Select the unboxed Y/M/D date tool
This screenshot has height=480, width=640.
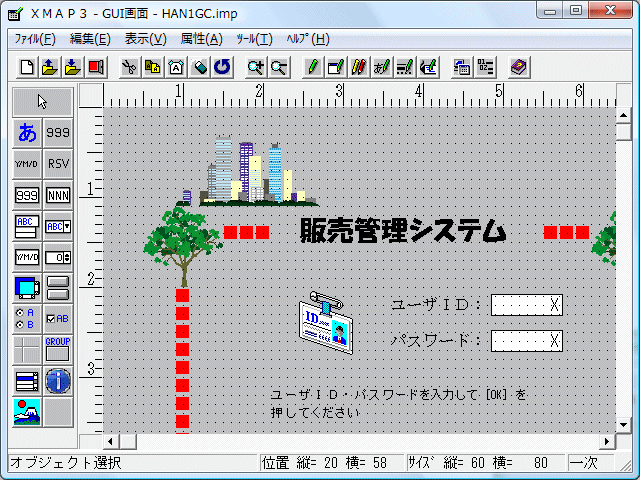(27, 164)
